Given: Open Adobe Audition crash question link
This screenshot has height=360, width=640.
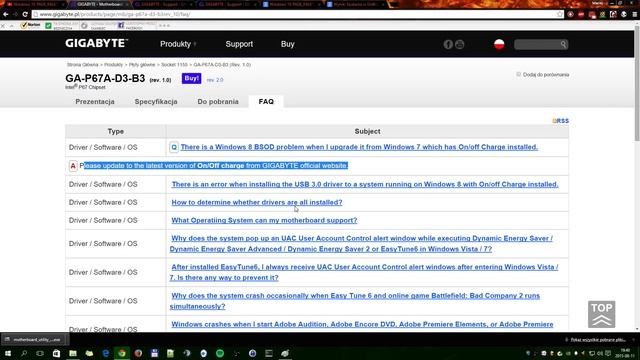Looking at the screenshot, I should [x=362, y=324].
